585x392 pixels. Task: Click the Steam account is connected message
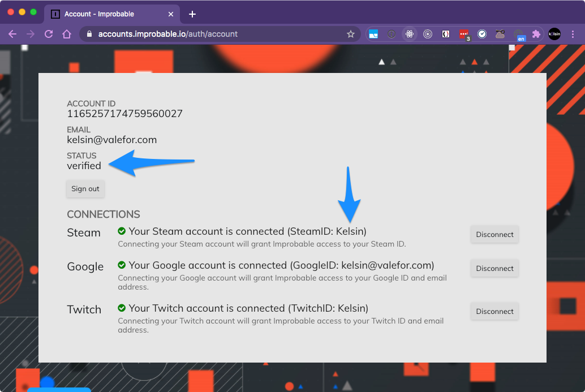247,231
